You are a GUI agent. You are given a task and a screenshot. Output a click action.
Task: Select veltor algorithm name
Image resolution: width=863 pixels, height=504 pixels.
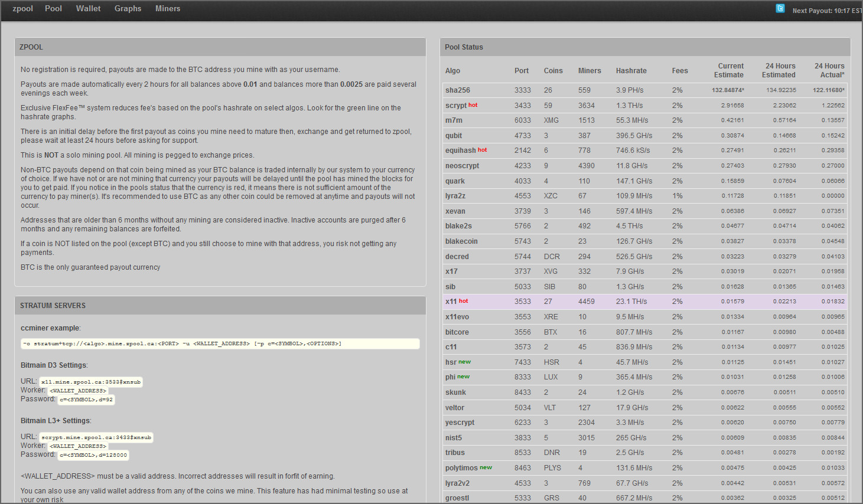click(x=455, y=408)
